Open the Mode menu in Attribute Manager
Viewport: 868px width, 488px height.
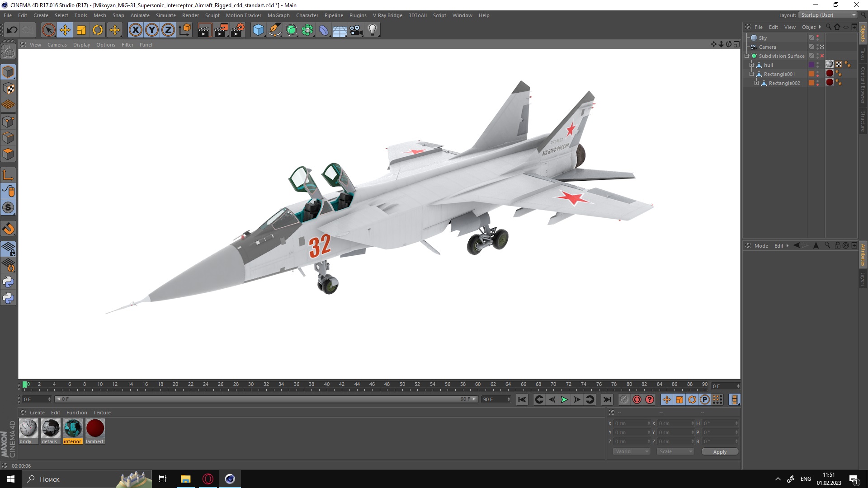[761, 246]
